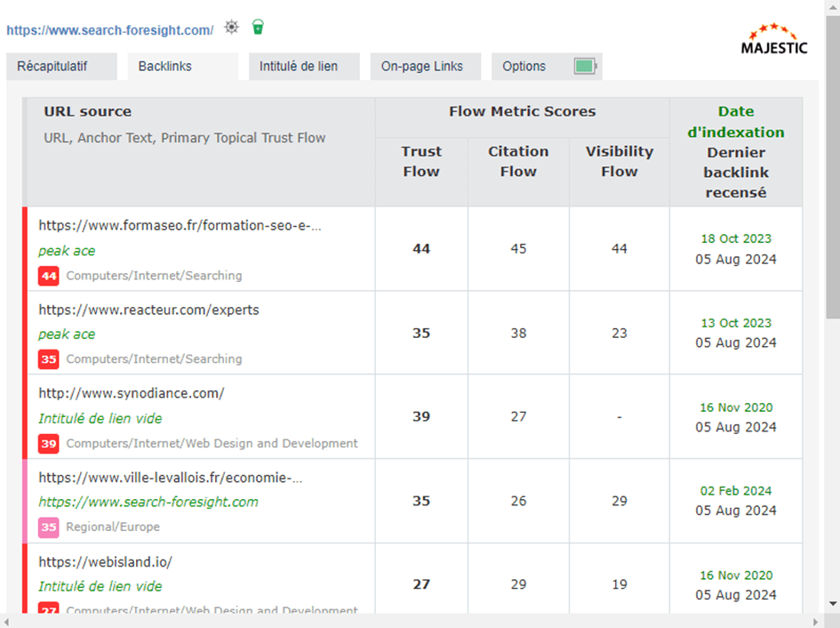Open the search-foresight.com URL link
Viewport: 840px width, 628px height.
[110, 30]
